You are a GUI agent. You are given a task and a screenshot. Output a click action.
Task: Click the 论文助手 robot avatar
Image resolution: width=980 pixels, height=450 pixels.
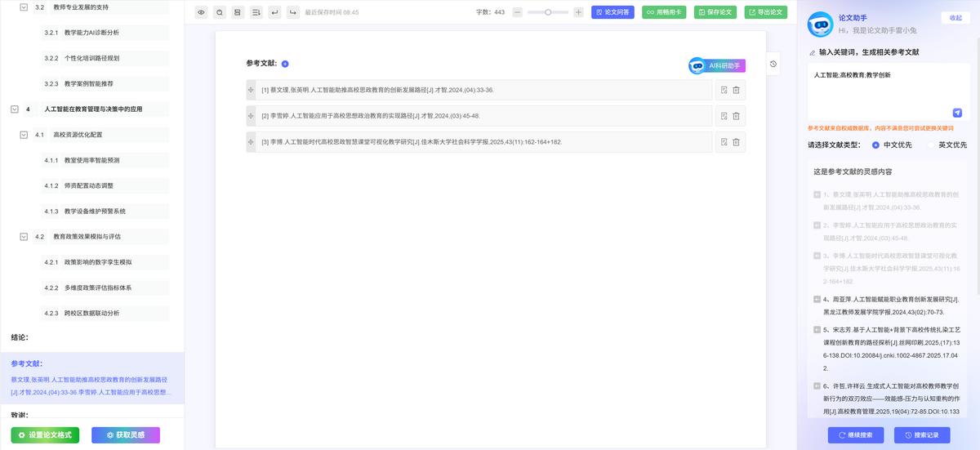point(820,25)
